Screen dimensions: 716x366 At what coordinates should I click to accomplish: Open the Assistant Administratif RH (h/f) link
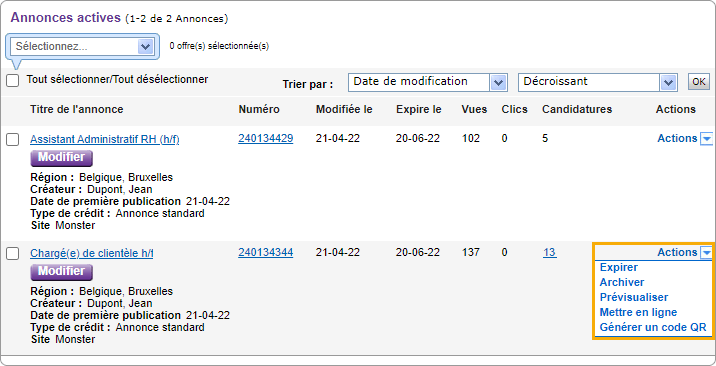pos(105,140)
